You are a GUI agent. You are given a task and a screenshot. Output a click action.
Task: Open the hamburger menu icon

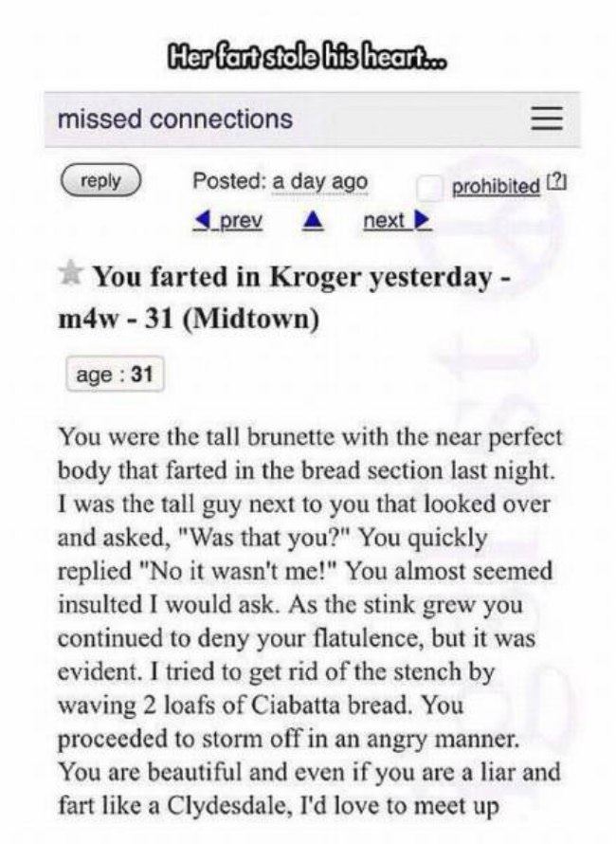click(x=545, y=119)
